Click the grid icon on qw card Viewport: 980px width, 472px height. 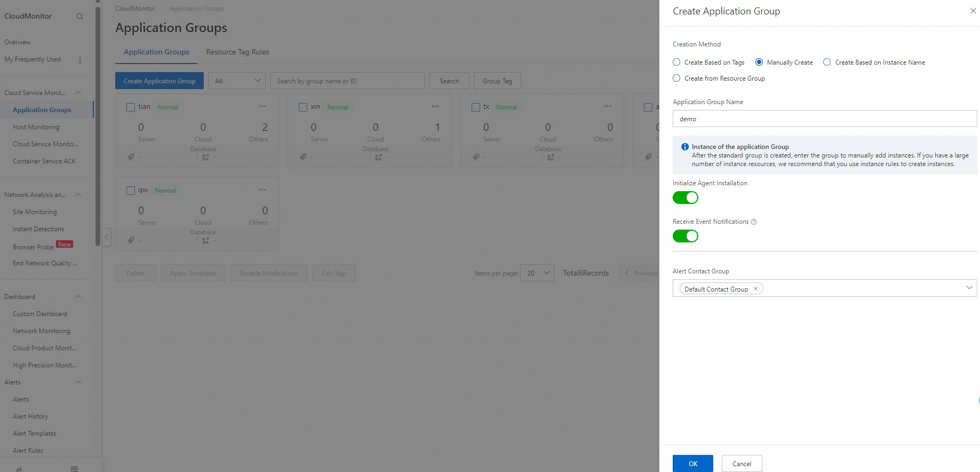tap(205, 241)
